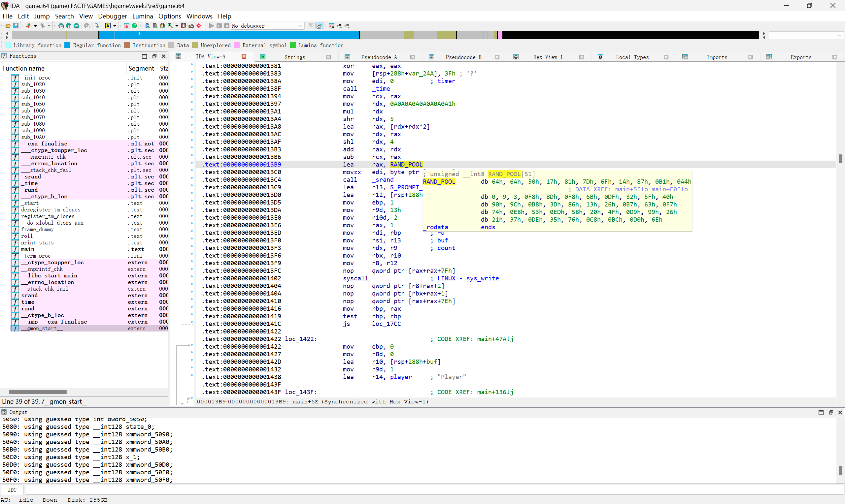The width and height of the screenshot is (845, 504).
Task: Click the make code 'C' toolbar icon
Action: pos(148,26)
